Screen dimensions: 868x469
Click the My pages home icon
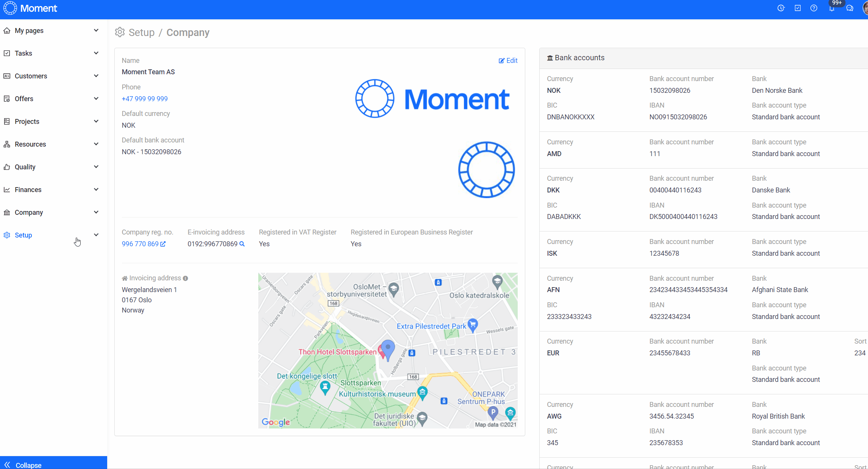tap(7, 31)
